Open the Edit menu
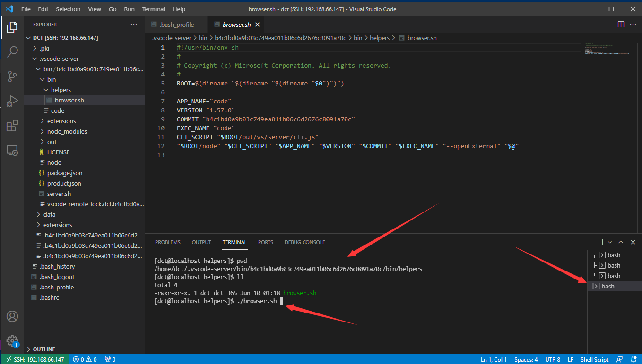This screenshot has height=364, width=642. pyautogui.click(x=43, y=9)
